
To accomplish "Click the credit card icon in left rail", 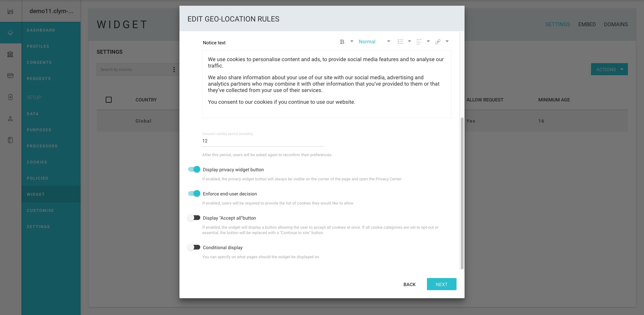I will [x=10, y=76].
